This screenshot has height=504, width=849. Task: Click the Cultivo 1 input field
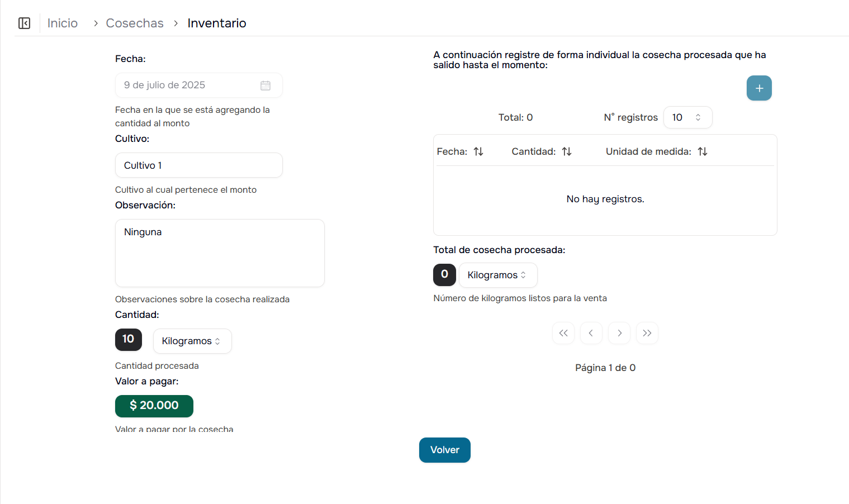click(198, 165)
